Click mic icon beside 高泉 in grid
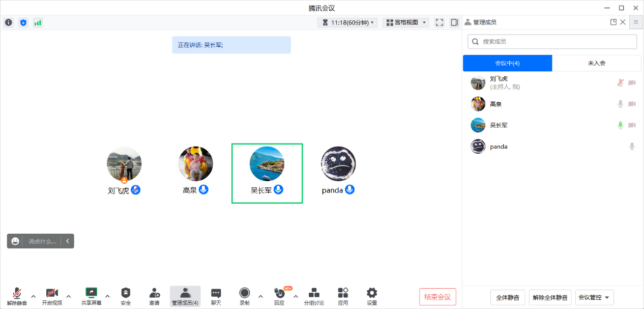This screenshot has width=644, height=309. pos(203,190)
